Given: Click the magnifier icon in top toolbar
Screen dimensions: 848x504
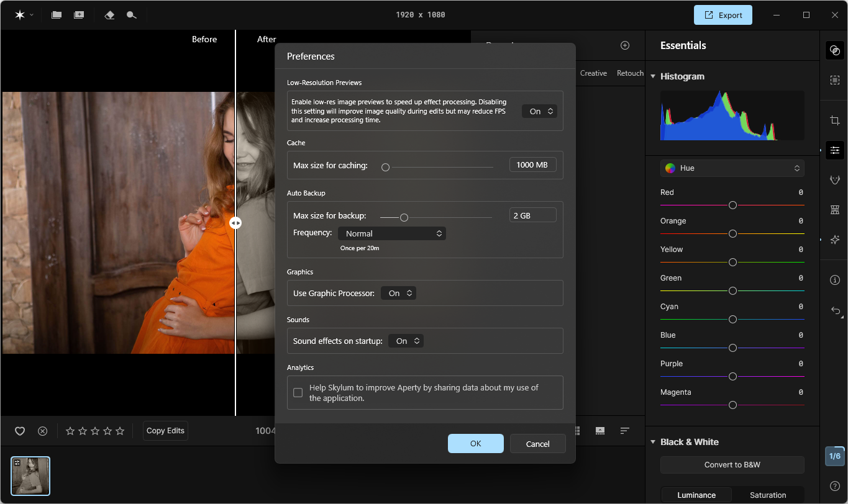Looking at the screenshot, I should tap(131, 15).
